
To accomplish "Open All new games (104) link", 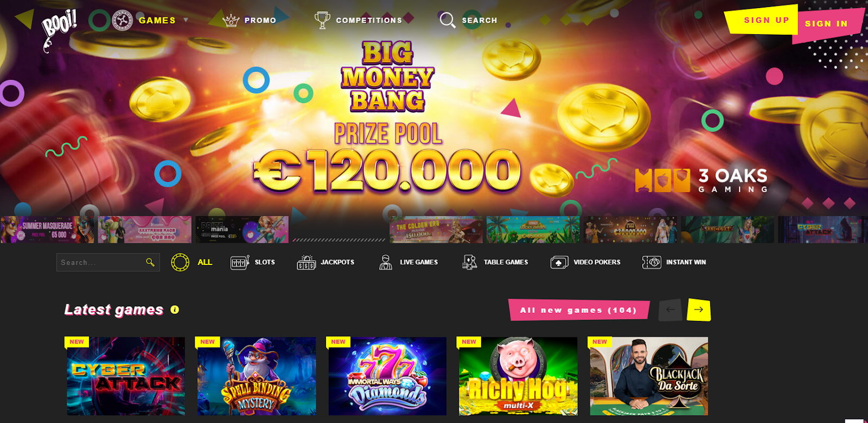I will 579,310.
